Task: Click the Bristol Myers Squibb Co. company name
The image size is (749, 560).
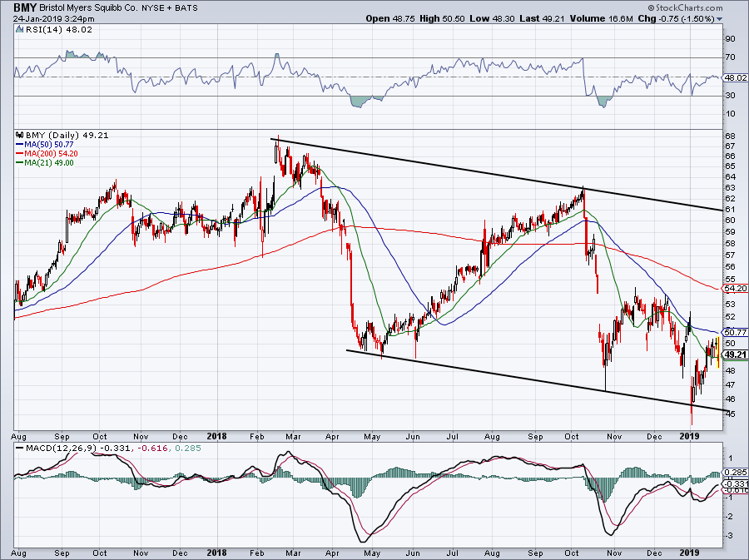Action: point(89,8)
